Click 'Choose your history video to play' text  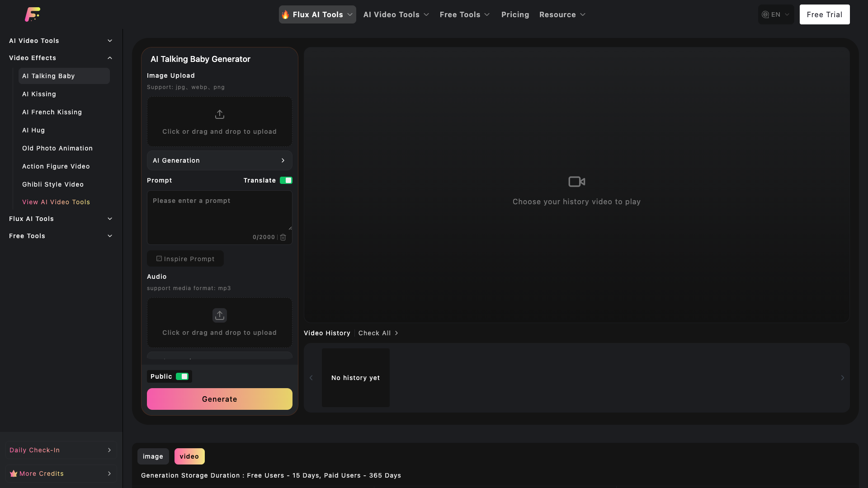click(577, 202)
